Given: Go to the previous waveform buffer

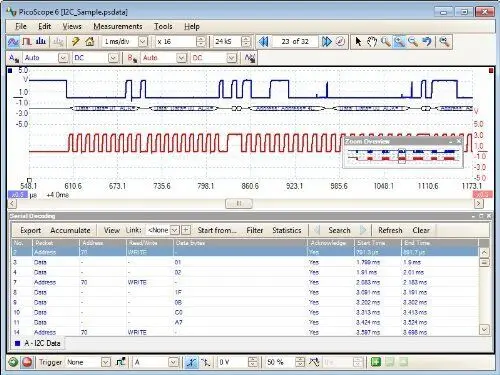Looking at the screenshot, I should pos(263,42).
